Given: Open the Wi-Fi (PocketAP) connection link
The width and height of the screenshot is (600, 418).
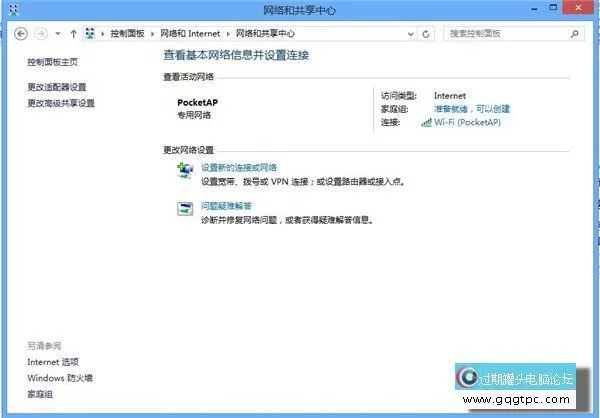Looking at the screenshot, I should (x=467, y=122).
